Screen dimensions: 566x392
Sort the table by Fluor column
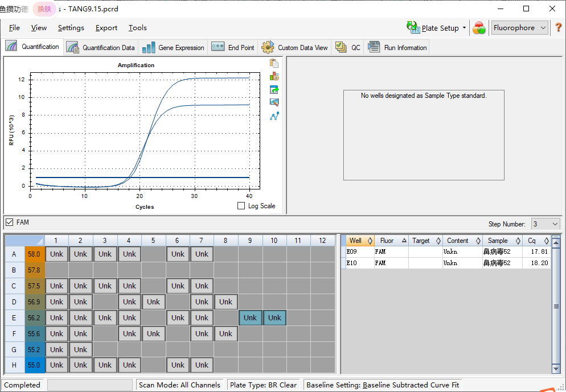(x=391, y=241)
